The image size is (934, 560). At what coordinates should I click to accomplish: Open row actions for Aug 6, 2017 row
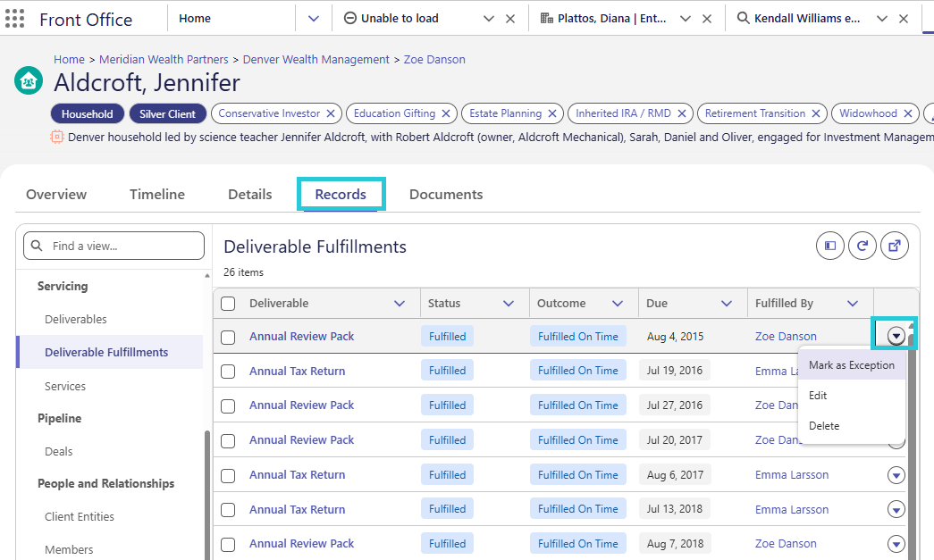pos(896,475)
